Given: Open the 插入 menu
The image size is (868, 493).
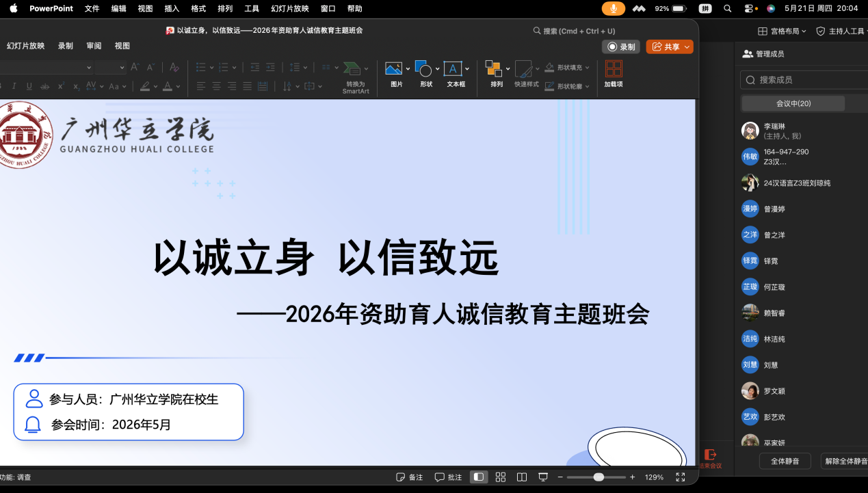Looking at the screenshot, I should click(x=172, y=9).
